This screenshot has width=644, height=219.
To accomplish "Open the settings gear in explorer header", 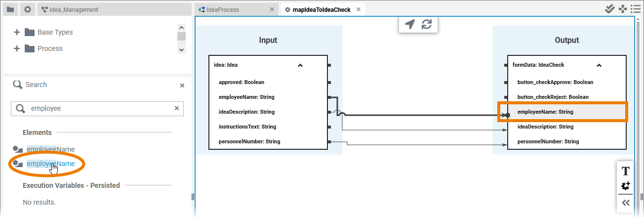I will (28, 9).
